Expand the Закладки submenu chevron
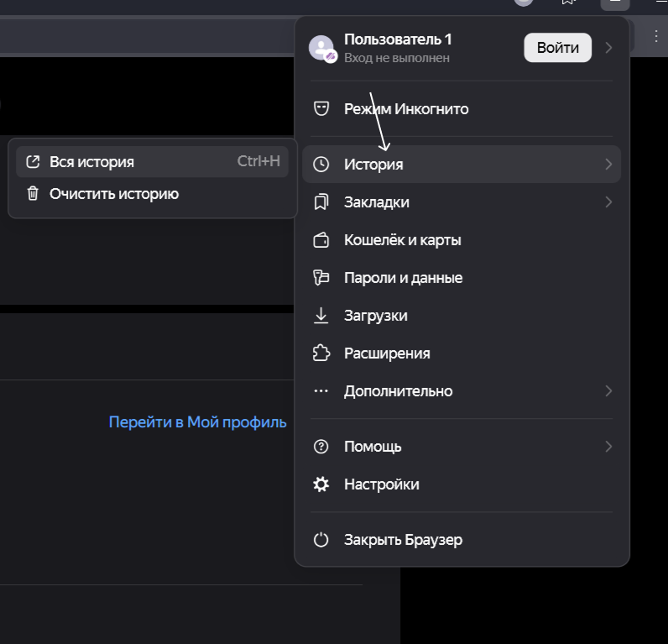This screenshot has height=644, width=668. click(x=608, y=202)
